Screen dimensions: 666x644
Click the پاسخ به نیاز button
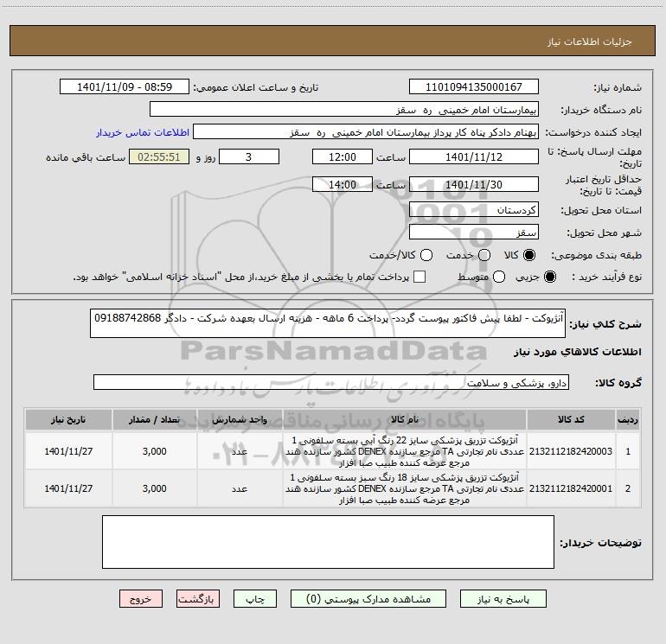(x=503, y=599)
